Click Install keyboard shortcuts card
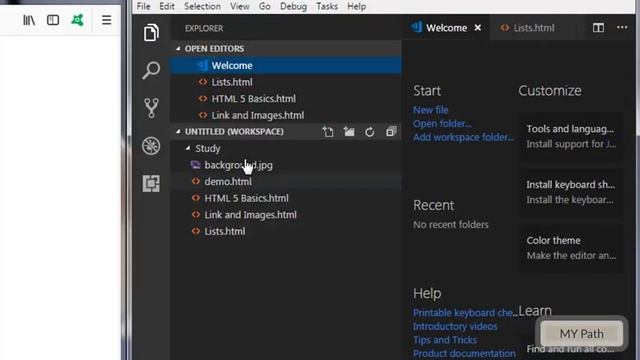The height and width of the screenshot is (360, 640). (571, 192)
